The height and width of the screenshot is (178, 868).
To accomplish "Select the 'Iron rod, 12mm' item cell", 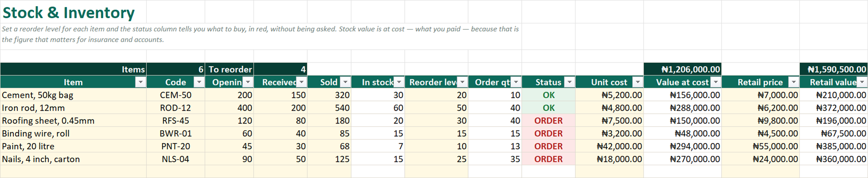I will (73, 108).
